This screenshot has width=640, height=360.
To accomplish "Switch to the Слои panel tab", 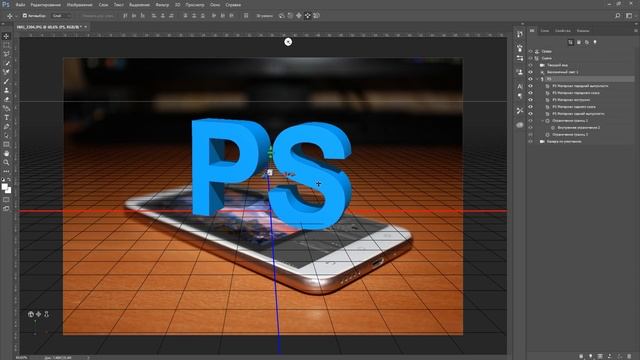I will tap(544, 31).
